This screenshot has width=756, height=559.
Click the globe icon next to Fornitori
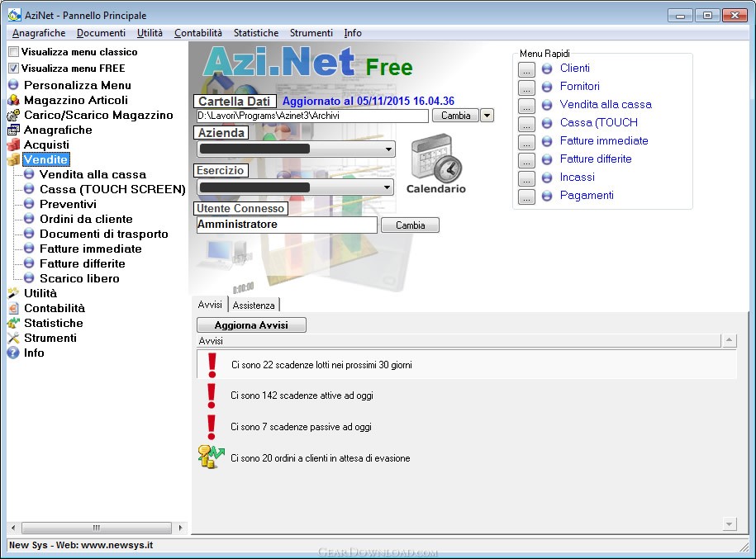[547, 87]
